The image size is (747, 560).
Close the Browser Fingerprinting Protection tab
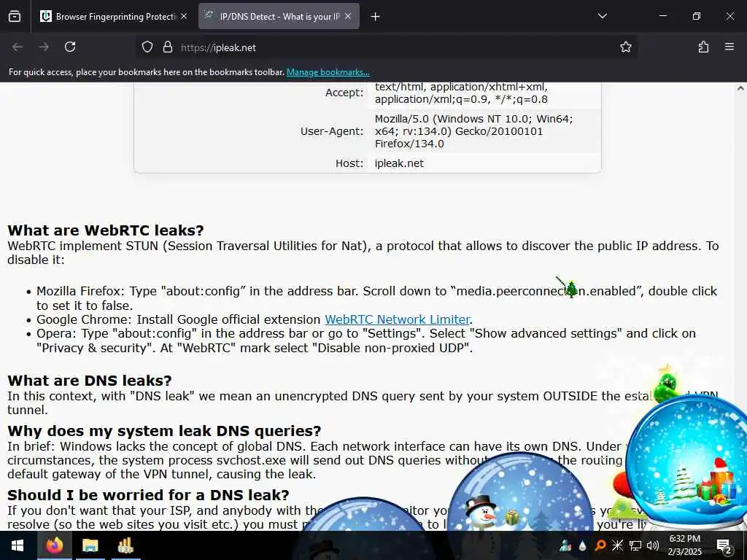point(184,17)
